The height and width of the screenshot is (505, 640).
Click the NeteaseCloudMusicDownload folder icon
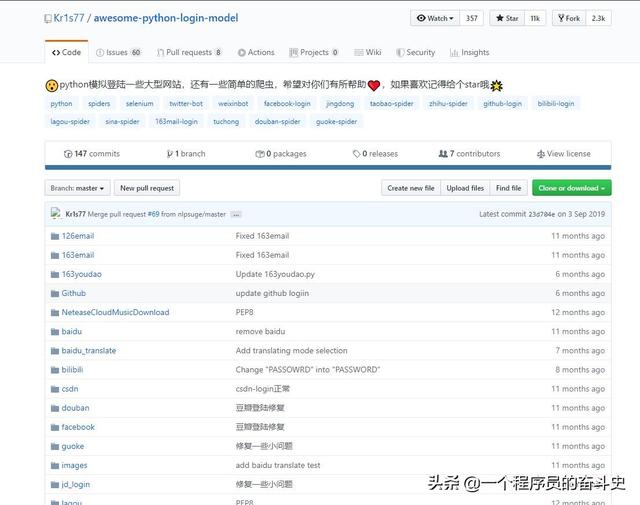[x=55, y=313]
